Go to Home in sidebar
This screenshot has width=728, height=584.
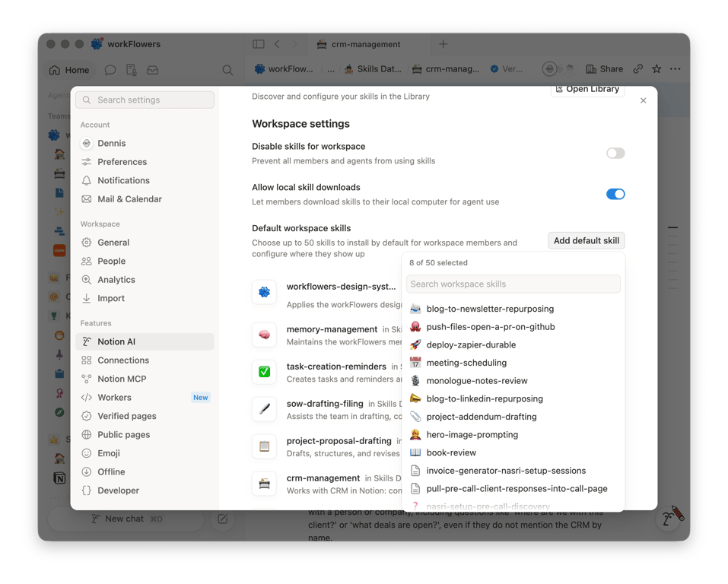pyautogui.click(x=70, y=70)
